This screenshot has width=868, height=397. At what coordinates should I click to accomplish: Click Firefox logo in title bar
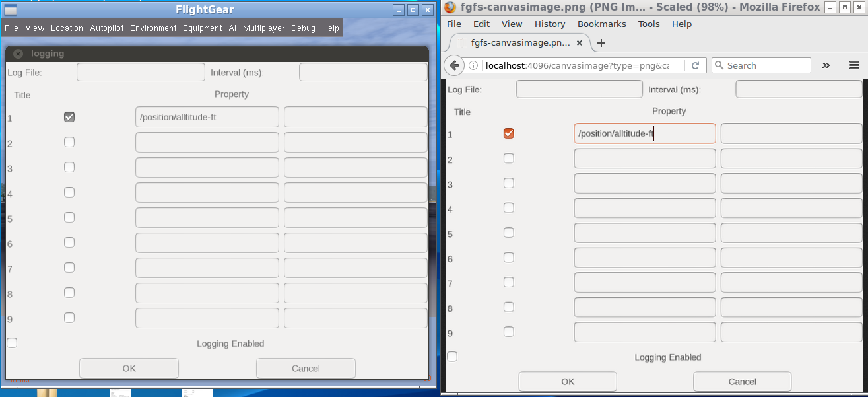pos(450,7)
